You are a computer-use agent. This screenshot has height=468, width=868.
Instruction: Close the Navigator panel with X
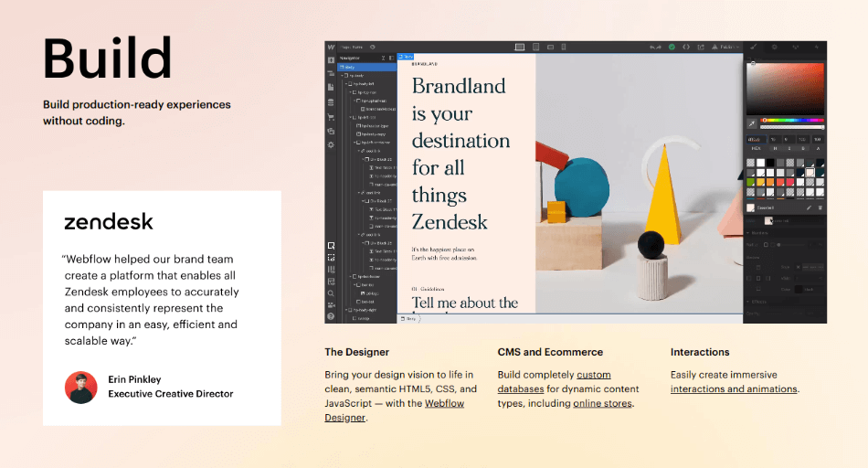tap(383, 58)
